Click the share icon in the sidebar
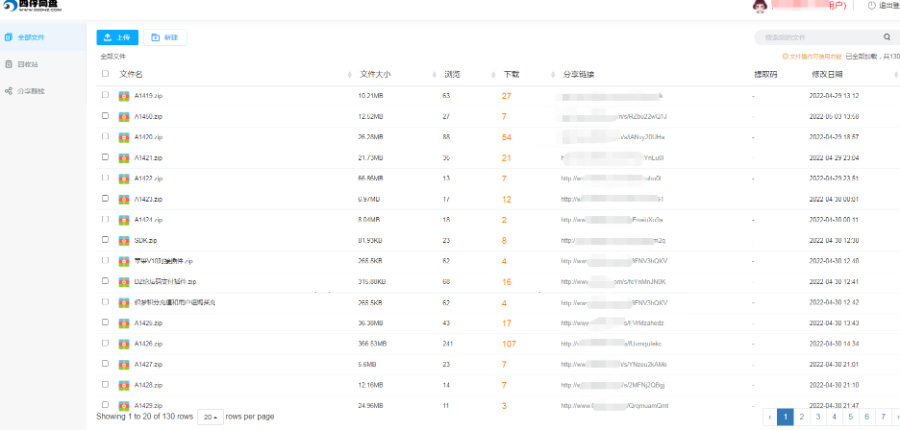This screenshot has height=430, width=900. [x=8, y=91]
